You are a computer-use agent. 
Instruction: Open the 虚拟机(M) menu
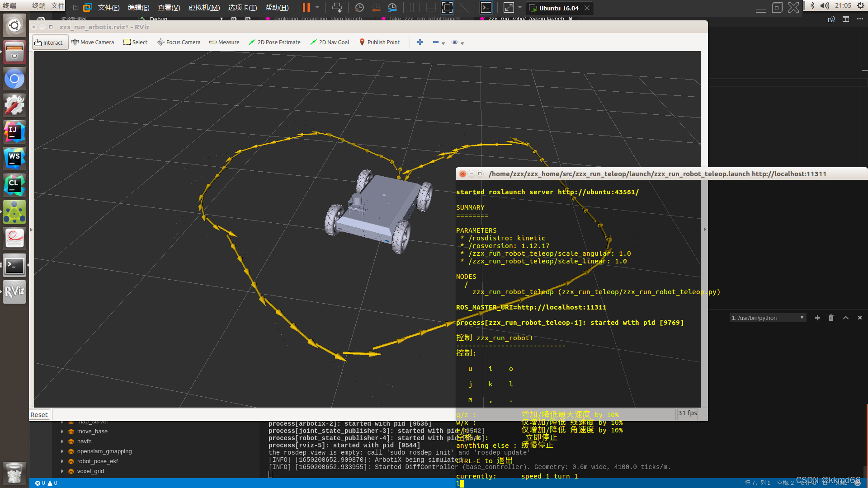pos(204,8)
